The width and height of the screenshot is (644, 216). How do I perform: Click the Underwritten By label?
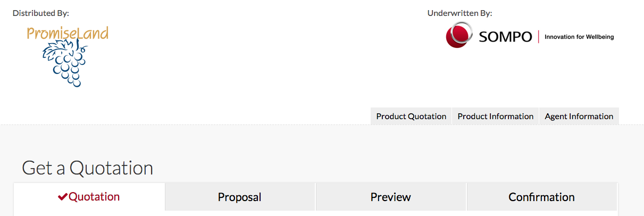tap(460, 13)
